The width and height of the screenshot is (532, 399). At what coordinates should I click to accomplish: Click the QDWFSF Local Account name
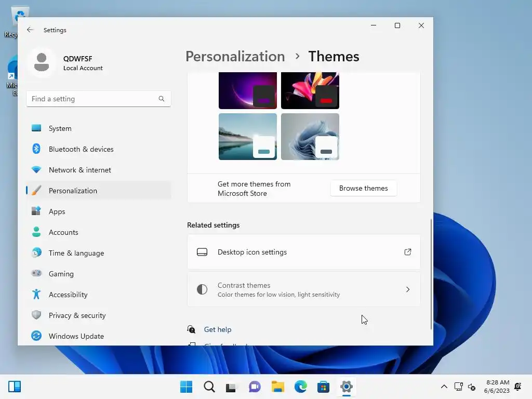point(83,63)
